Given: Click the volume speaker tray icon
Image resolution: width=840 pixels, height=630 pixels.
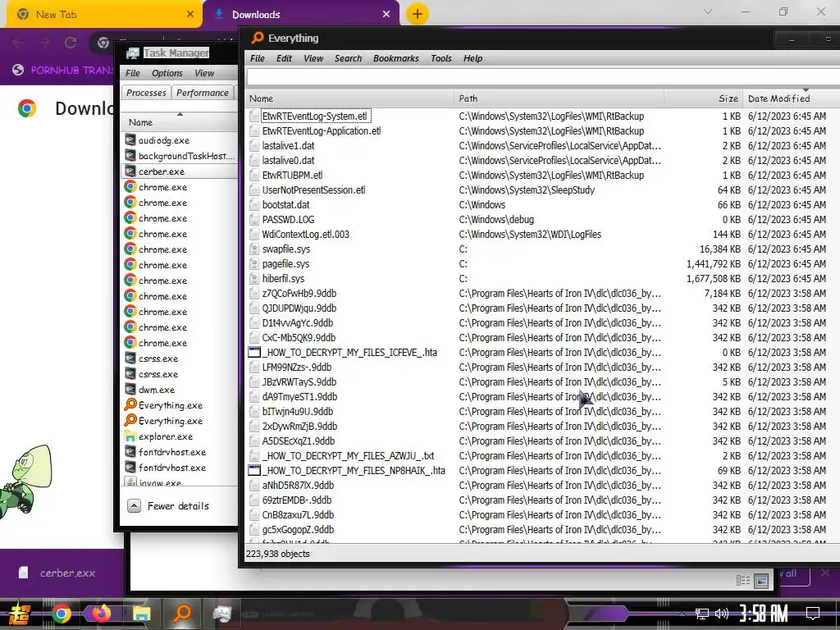Looking at the screenshot, I should point(722,614).
